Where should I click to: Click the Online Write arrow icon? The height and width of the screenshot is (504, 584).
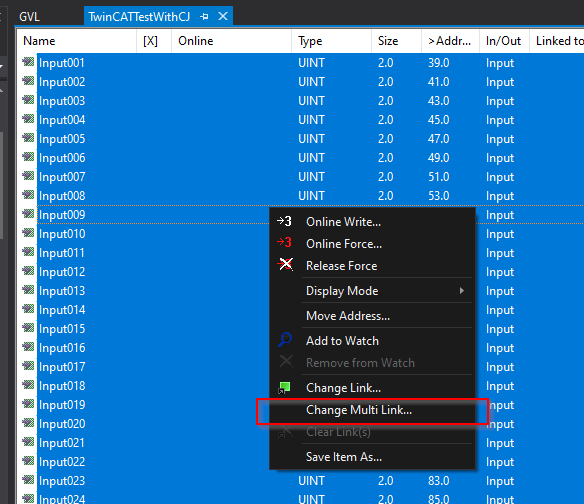(x=284, y=222)
